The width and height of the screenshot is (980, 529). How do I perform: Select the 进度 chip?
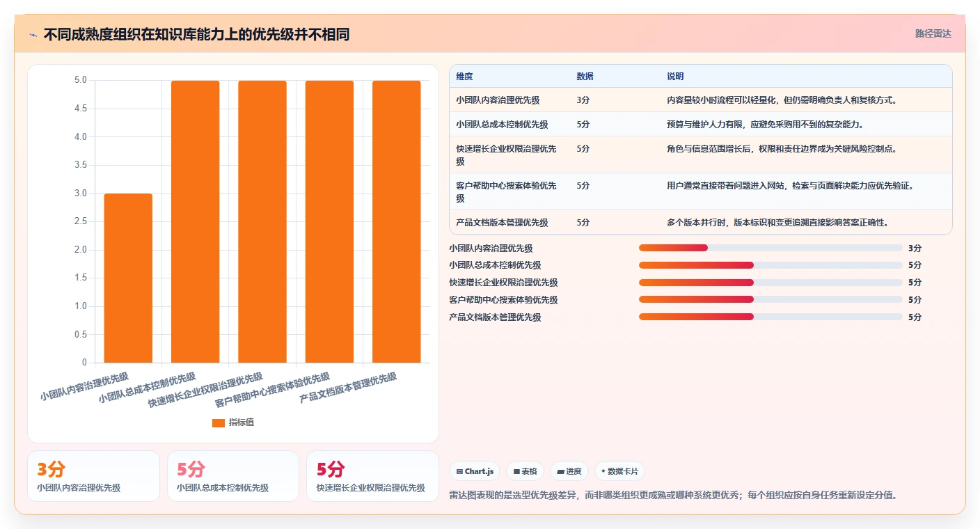[x=569, y=471]
